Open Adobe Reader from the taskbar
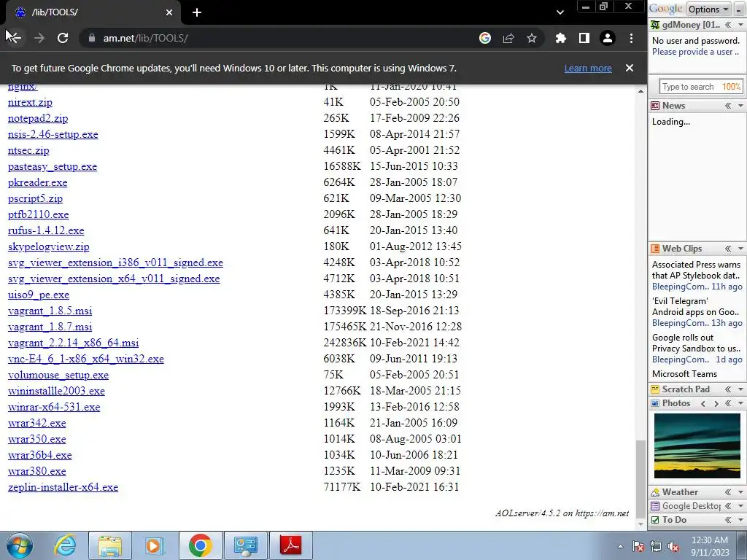747x560 pixels. (x=291, y=545)
